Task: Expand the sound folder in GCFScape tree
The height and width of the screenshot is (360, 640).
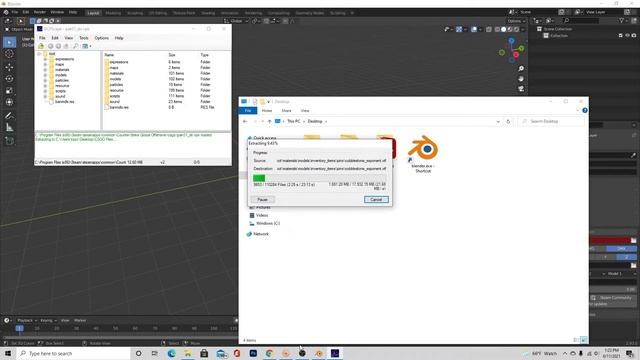Action: (45, 96)
